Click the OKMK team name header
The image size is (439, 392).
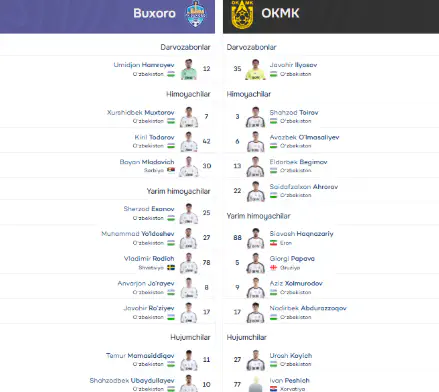(x=280, y=13)
